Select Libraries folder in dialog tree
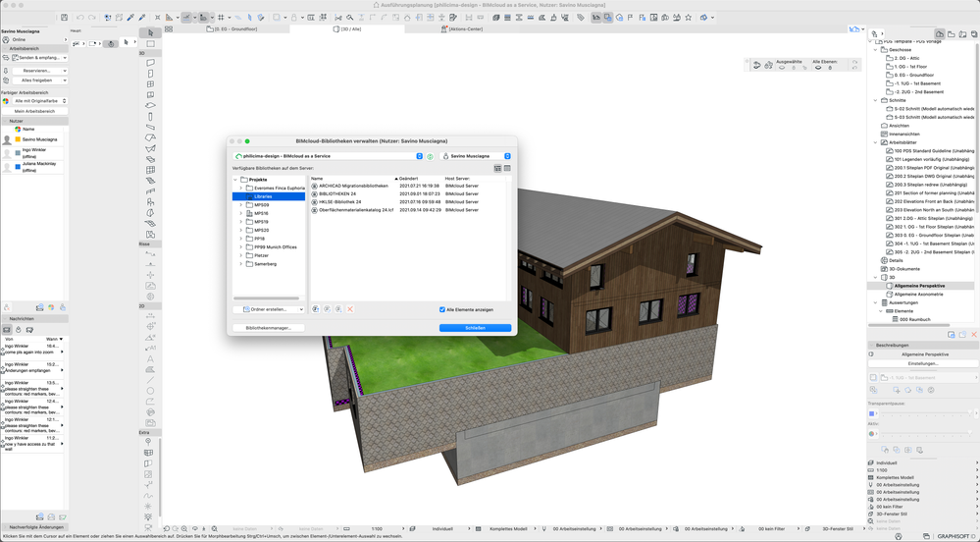The width and height of the screenshot is (980, 542). [x=269, y=196]
